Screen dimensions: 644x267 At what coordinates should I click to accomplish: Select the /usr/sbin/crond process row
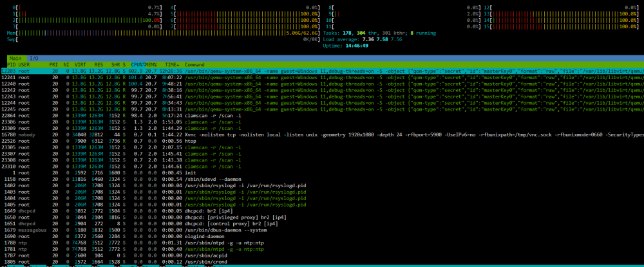point(322,262)
